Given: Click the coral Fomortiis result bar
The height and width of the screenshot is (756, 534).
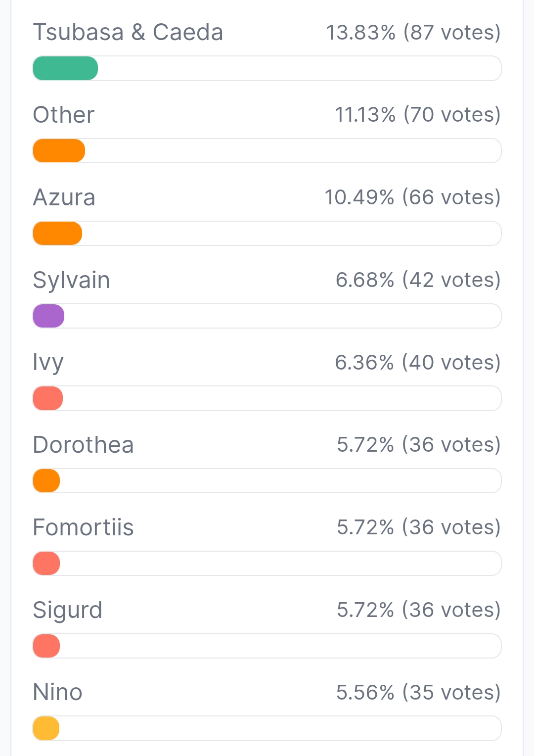Looking at the screenshot, I should pos(46,564).
